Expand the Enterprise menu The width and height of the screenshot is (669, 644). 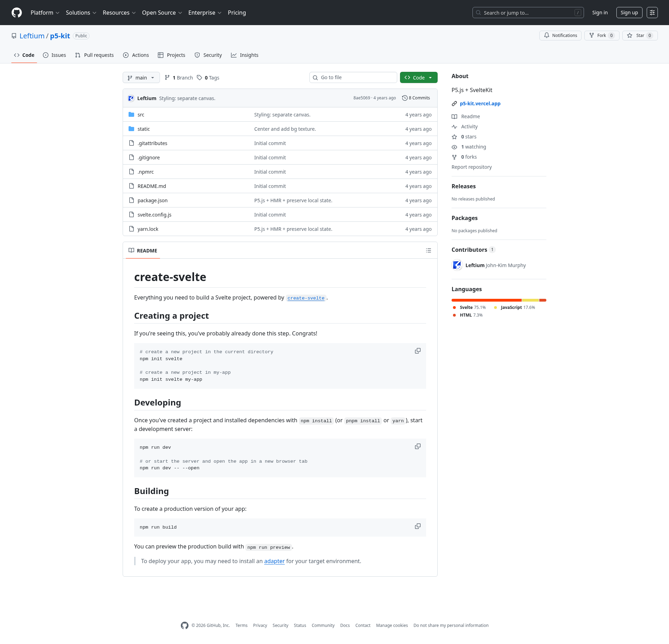(x=205, y=13)
